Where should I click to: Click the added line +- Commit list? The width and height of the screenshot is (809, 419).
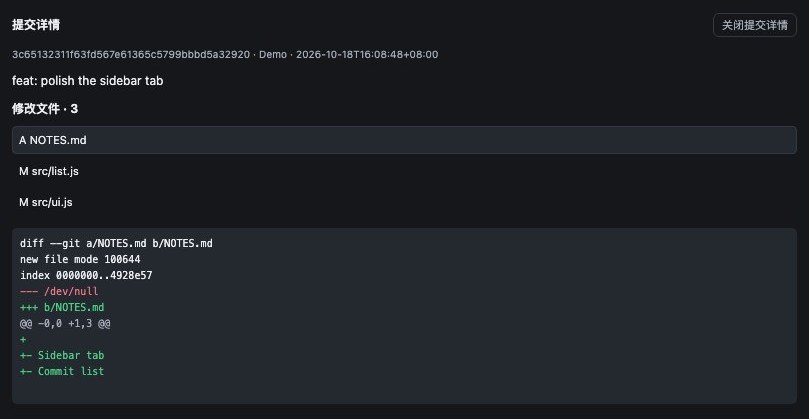pos(62,371)
